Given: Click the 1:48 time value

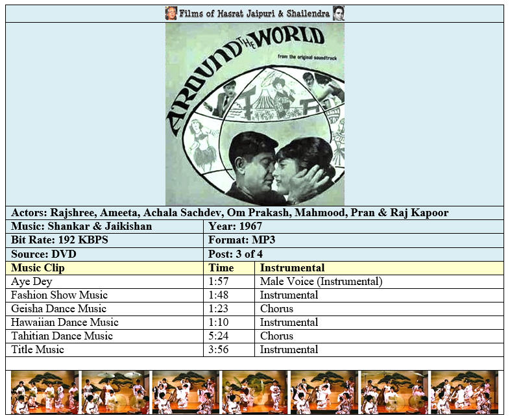Looking at the screenshot, I should (219, 295).
